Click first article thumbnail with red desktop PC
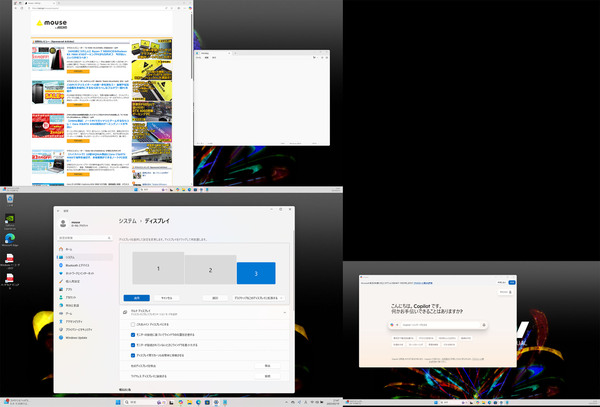This screenshot has height=407, width=600. pyautogui.click(x=48, y=59)
